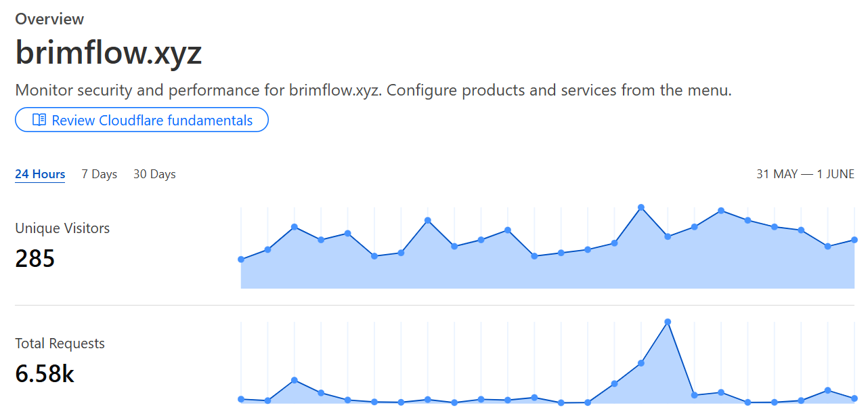Image resolution: width=868 pixels, height=416 pixels.
Task: Click the brimflow.xyz page heading
Action: coord(108,52)
